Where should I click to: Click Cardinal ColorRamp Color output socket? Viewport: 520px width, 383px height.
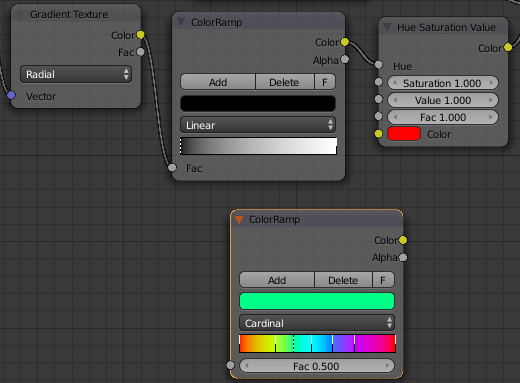[403, 240]
